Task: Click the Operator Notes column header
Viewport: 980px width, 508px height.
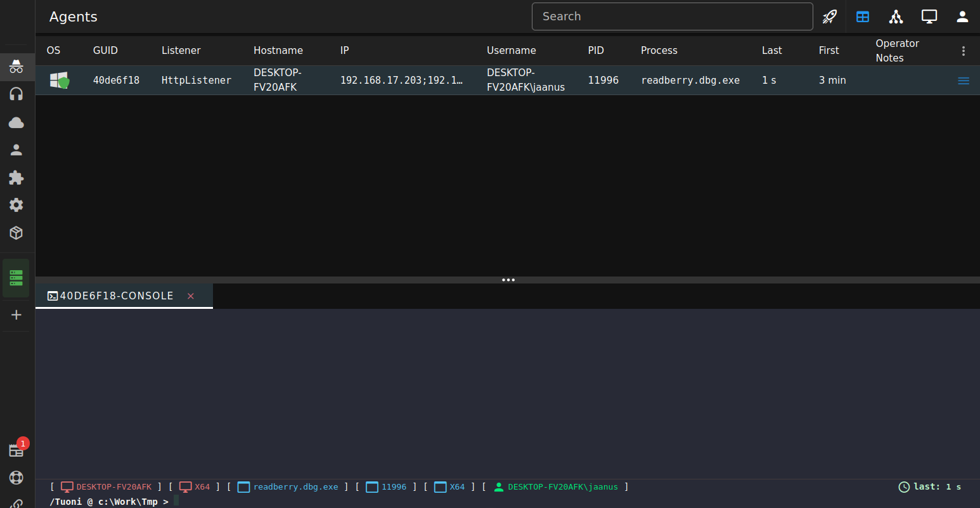Action: pyautogui.click(x=898, y=51)
